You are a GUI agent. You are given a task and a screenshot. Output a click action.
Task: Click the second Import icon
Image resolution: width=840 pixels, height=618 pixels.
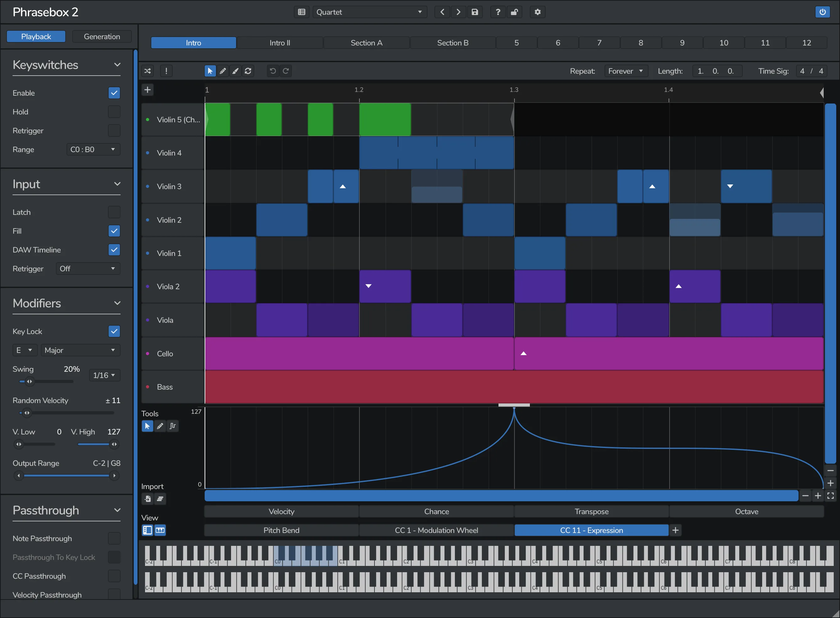click(160, 499)
